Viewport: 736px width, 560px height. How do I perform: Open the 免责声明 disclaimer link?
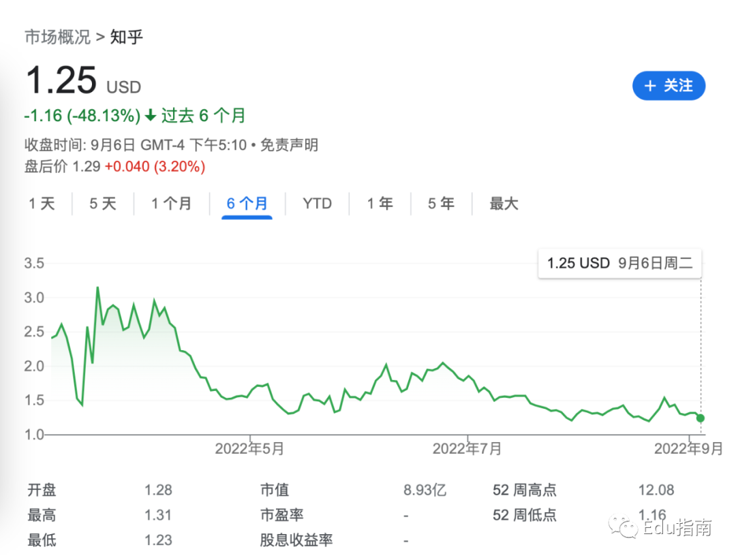tap(289, 144)
